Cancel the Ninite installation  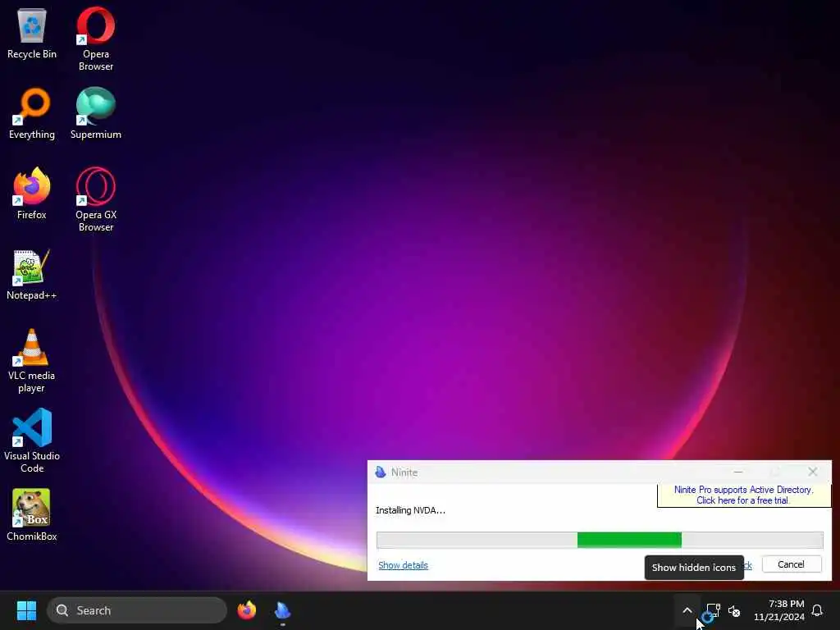pos(792,564)
